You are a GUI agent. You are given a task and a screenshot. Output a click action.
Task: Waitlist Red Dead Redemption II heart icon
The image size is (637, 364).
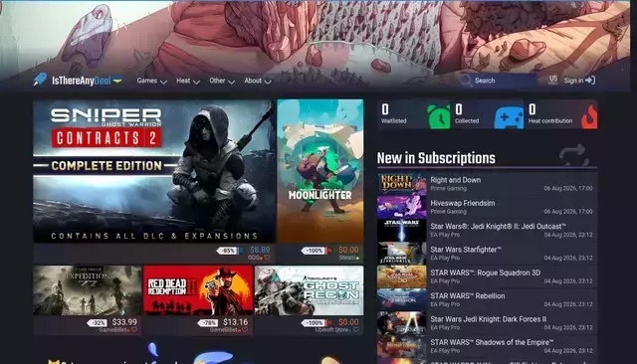pos(245,330)
